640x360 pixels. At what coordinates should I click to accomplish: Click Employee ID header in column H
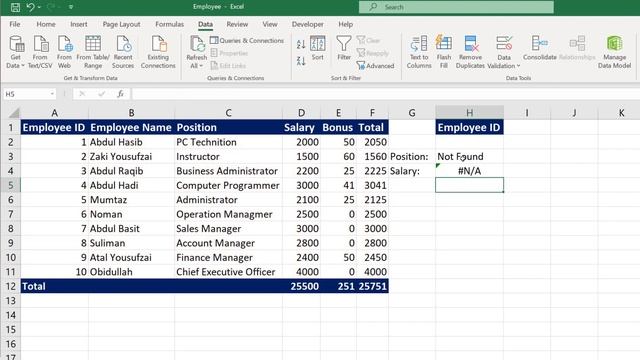click(469, 127)
